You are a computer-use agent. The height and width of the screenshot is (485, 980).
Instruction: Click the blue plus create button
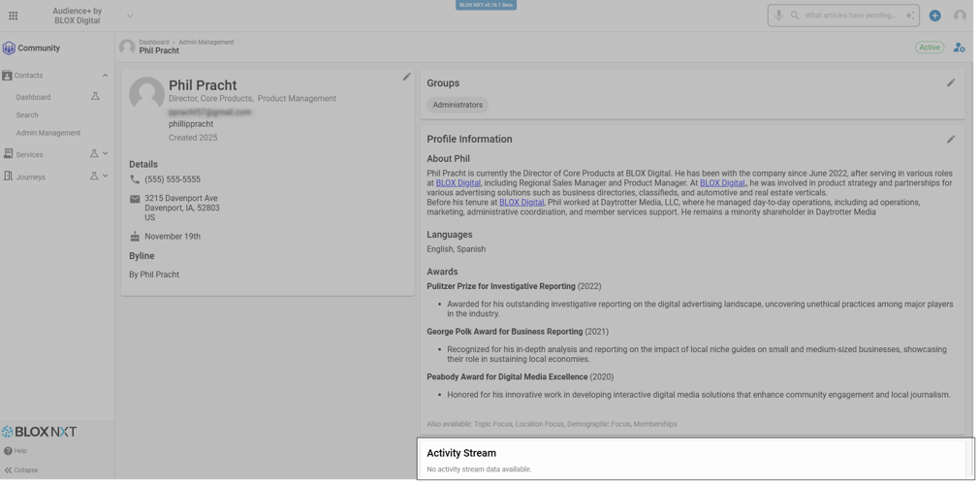click(x=934, y=16)
